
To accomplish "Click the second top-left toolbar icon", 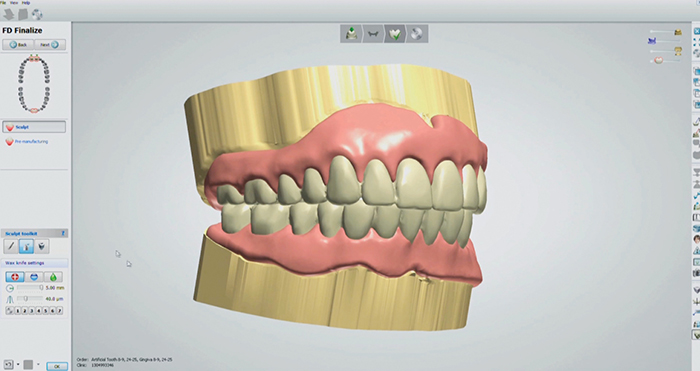I will pyautogui.click(x=23, y=15).
